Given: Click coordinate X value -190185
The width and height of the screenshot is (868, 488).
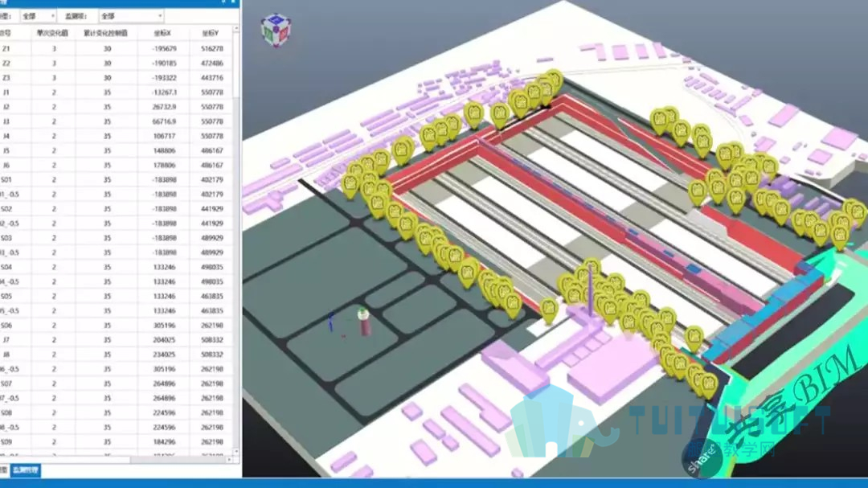Looking at the screenshot, I should tap(164, 64).
